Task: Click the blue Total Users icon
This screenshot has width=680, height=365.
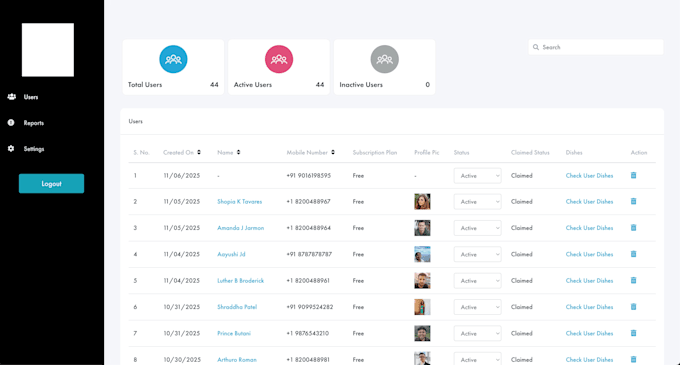Action: click(x=173, y=59)
